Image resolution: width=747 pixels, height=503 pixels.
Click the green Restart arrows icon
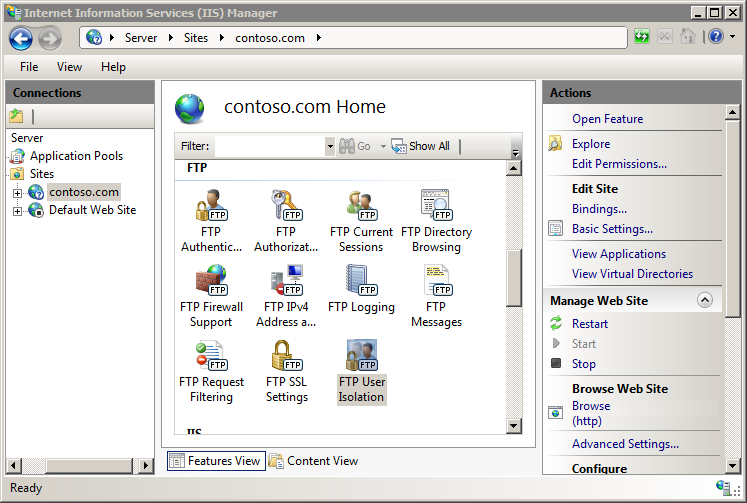[x=556, y=323]
